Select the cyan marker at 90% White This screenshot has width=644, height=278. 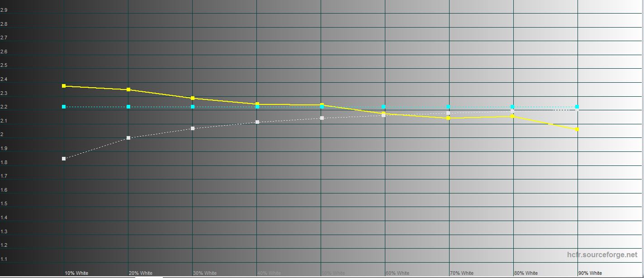point(577,107)
